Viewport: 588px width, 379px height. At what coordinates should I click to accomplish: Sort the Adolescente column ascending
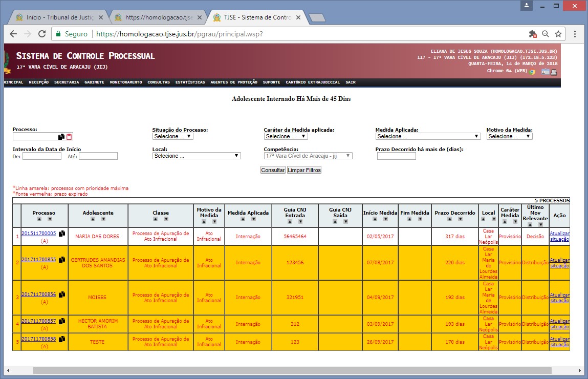click(x=93, y=219)
